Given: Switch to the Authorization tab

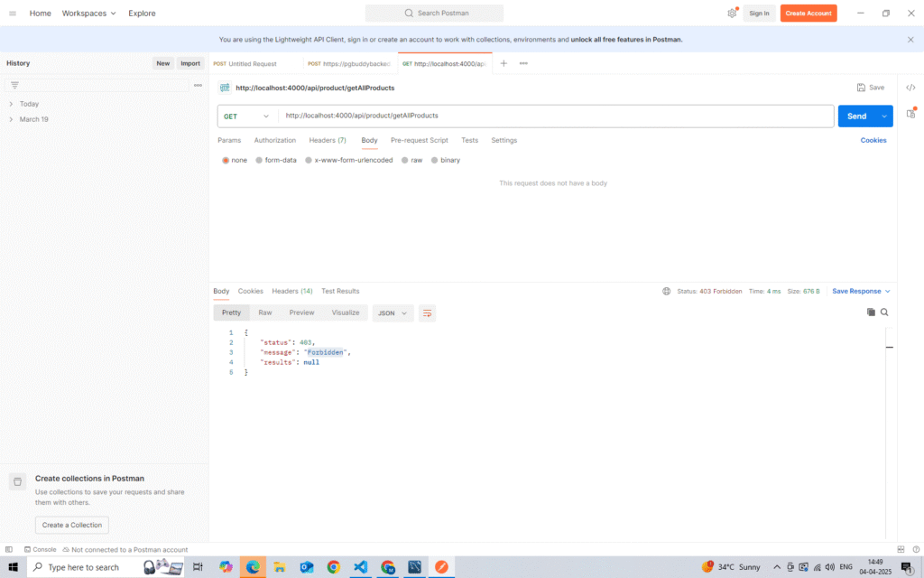Looking at the screenshot, I should (274, 140).
